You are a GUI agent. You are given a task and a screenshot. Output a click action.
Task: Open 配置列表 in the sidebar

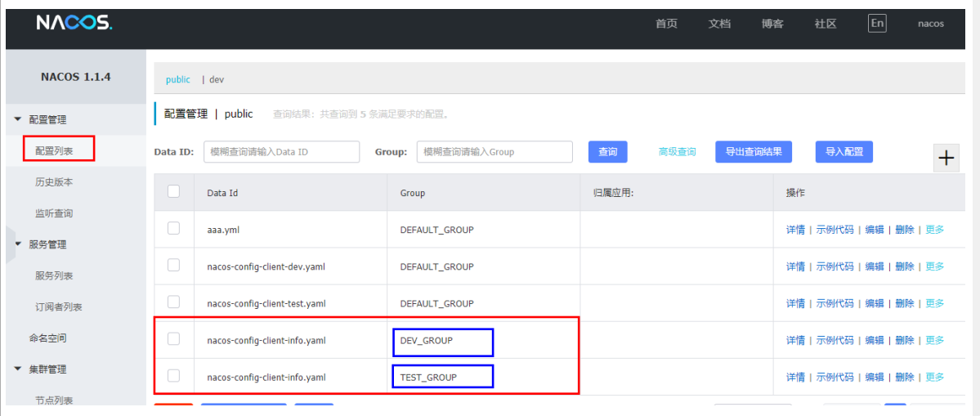tap(54, 150)
